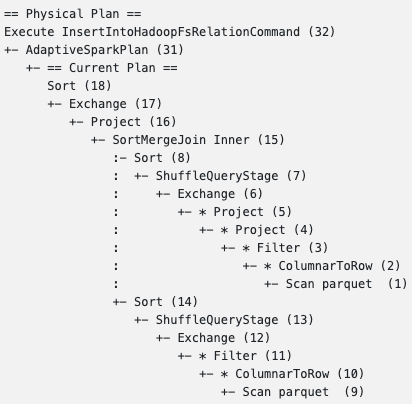412x404 pixels.
Task: Click the Exchange (6) node
Action: [x=220, y=194]
